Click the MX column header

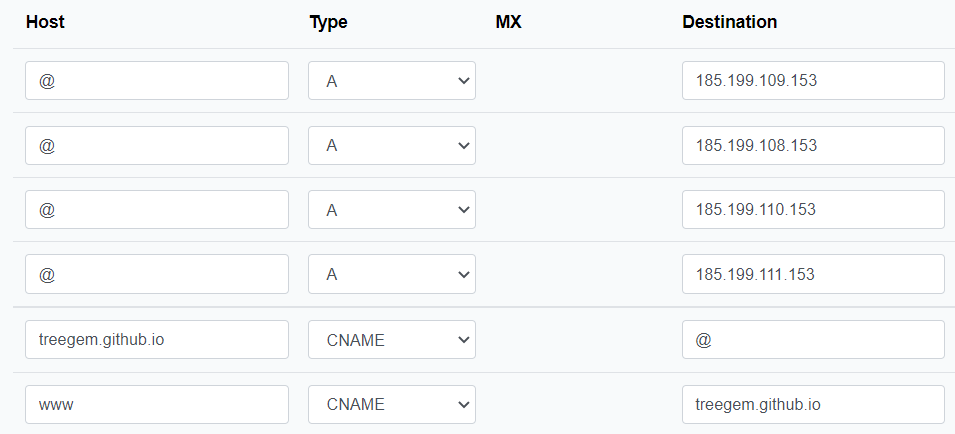pos(508,22)
